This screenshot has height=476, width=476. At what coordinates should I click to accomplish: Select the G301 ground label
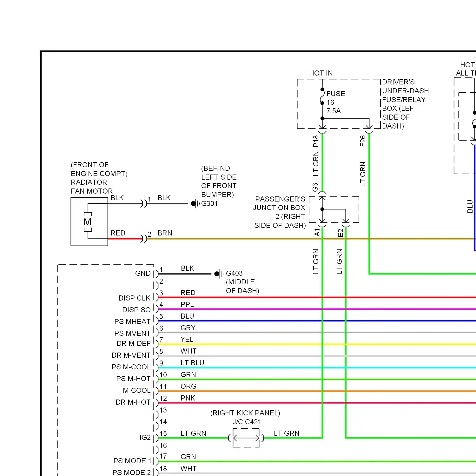[x=209, y=203]
